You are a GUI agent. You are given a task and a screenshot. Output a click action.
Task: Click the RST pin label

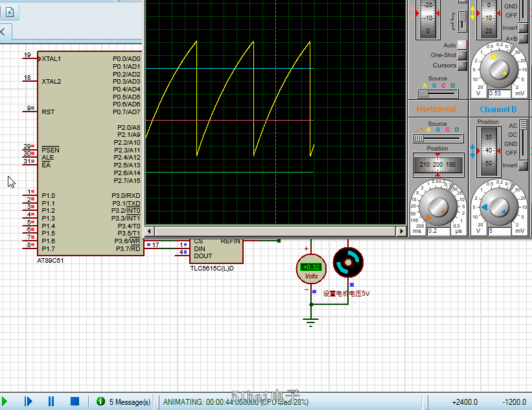(48, 112)
